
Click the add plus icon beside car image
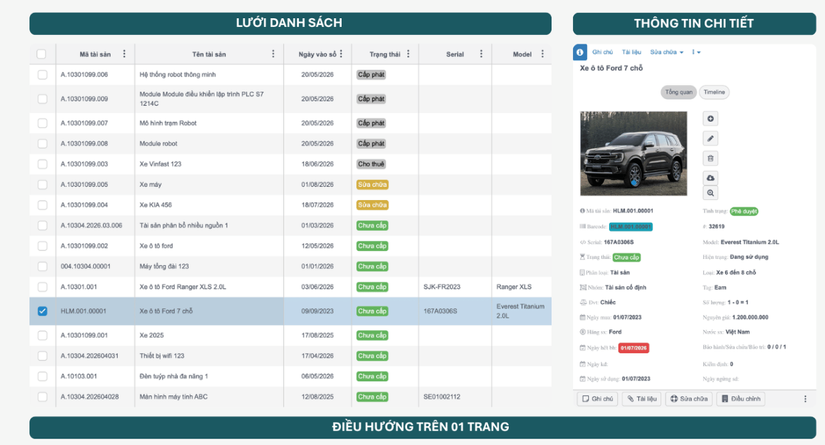pyautogui.click(x=710, y=119)
